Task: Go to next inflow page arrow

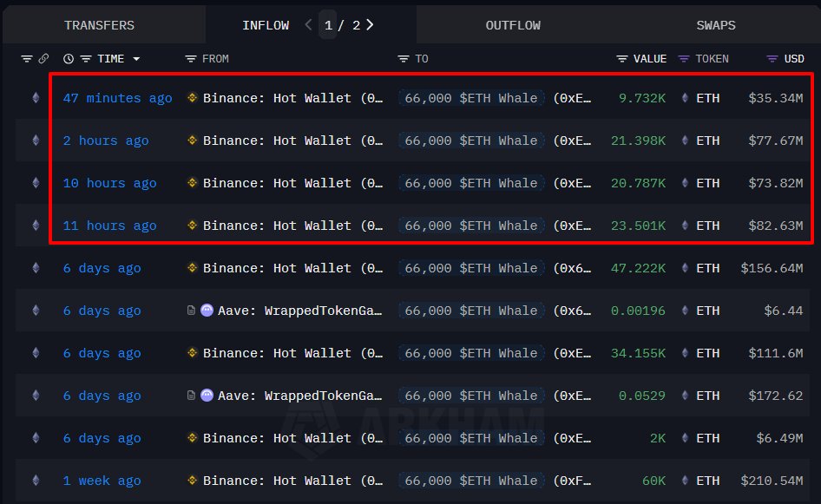Action: coord(370,24)
